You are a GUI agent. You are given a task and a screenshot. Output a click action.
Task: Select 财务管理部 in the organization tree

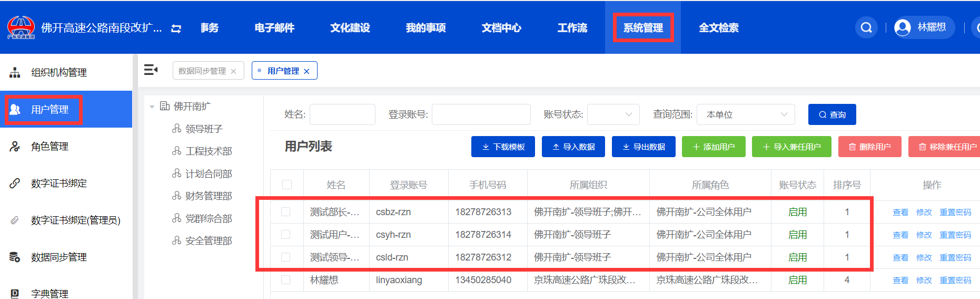click(x=209, y=196)
